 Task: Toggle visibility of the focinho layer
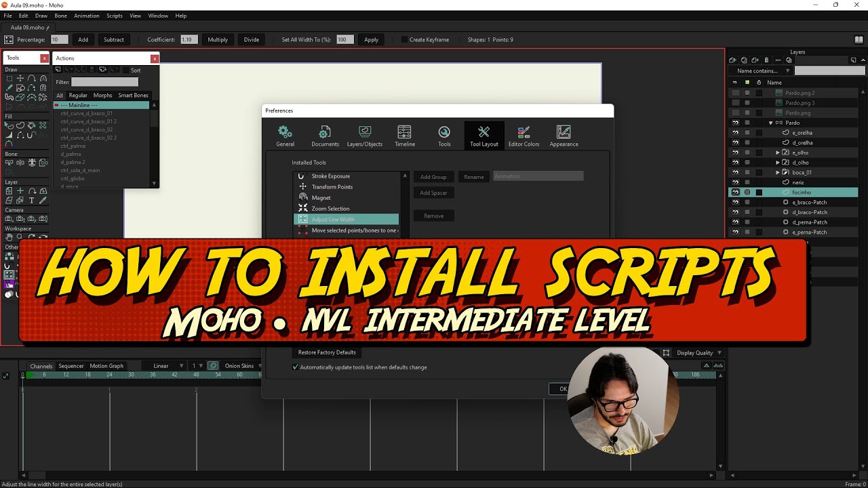coord(735,192)
